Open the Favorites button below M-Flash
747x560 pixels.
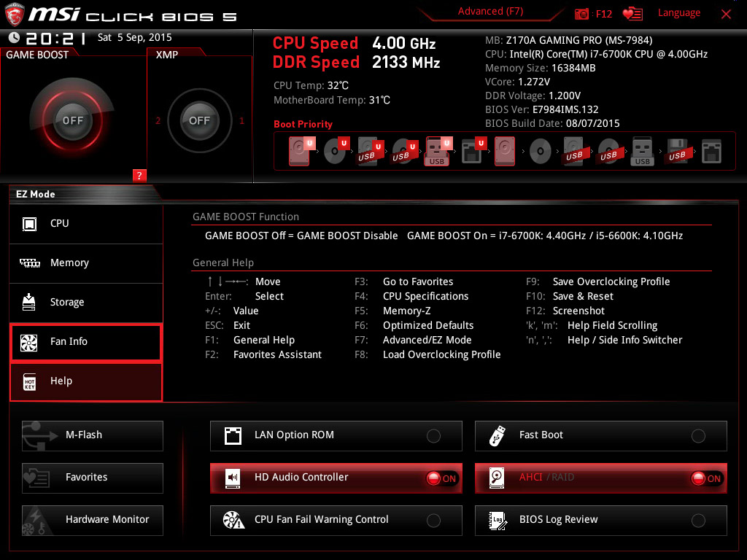(x=93, y=478)
